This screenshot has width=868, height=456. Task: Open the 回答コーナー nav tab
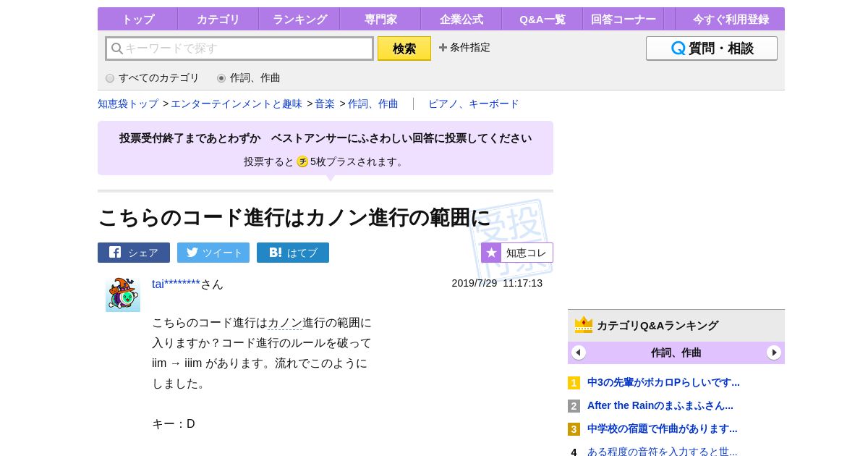[x=623, y=19]
